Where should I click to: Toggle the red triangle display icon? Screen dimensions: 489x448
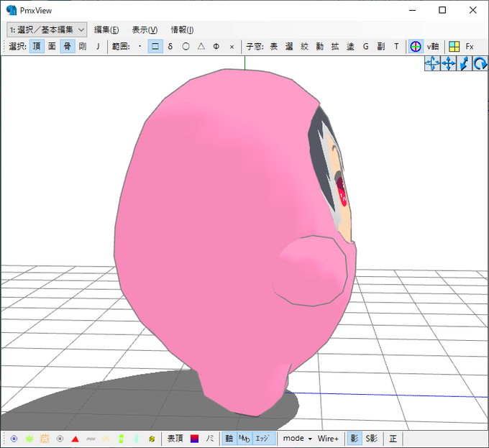pos(76,439)
